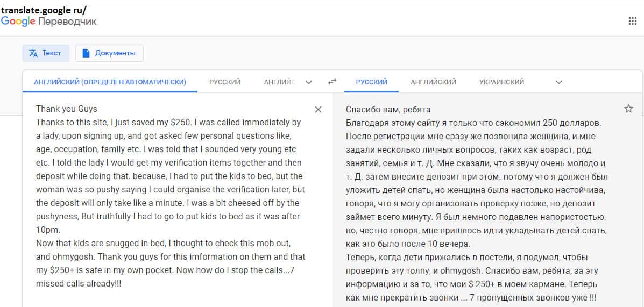
Task: Click the translate icon on Текст button
Action: 33,53
